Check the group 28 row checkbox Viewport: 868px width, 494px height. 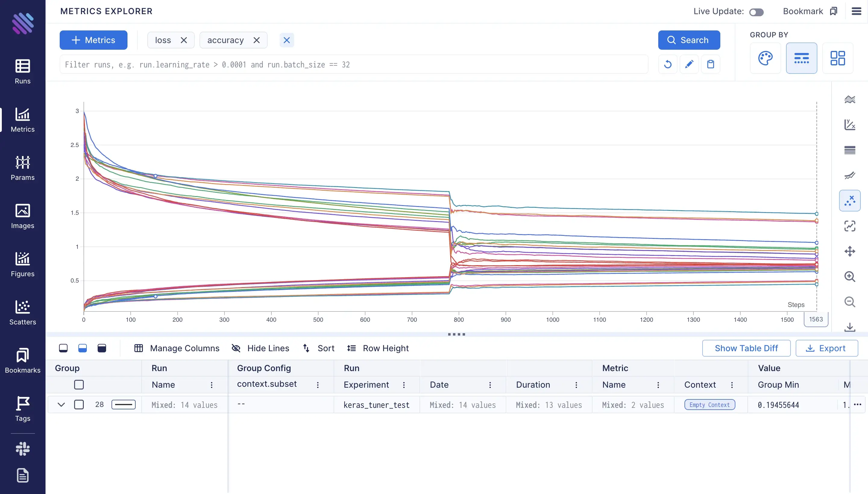(79, 405)
